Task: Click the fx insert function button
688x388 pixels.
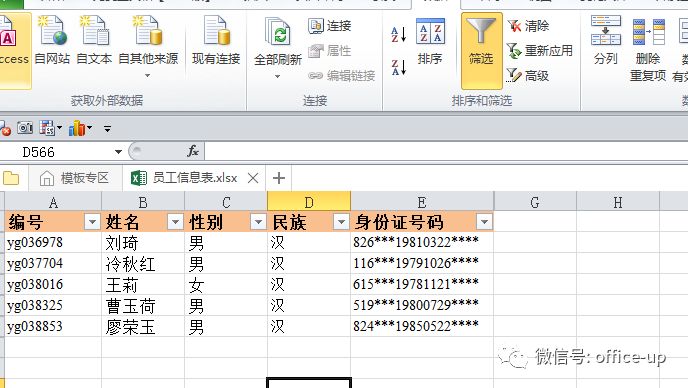Action: (x=192, y=151)
